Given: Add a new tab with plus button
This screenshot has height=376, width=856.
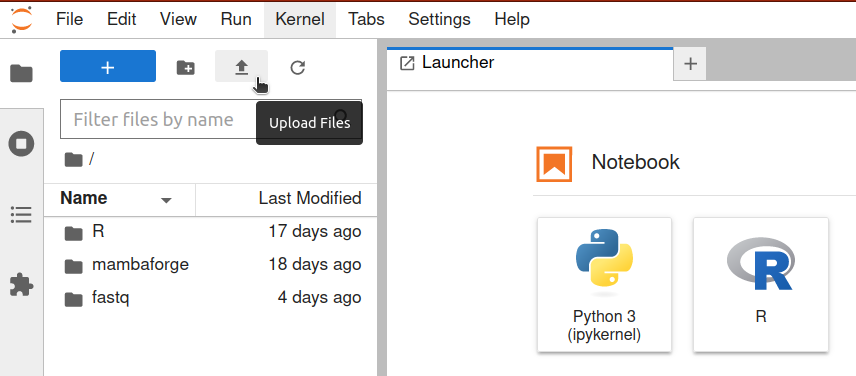Looking at the screenshot, I should (691, 64).
